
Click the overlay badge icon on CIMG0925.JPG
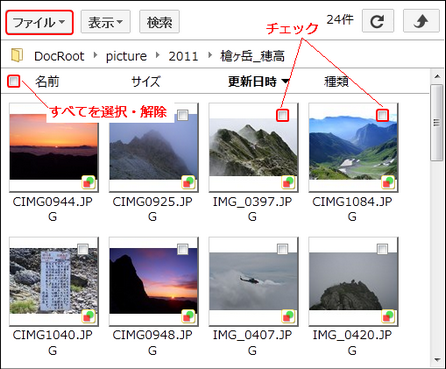188,182
